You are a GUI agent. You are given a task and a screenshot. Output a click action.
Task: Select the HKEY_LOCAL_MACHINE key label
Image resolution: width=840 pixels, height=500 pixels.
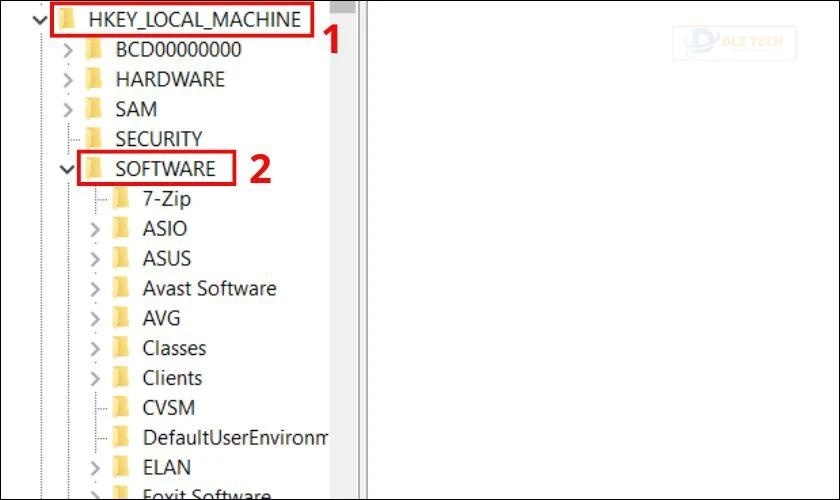pos(194,20)
